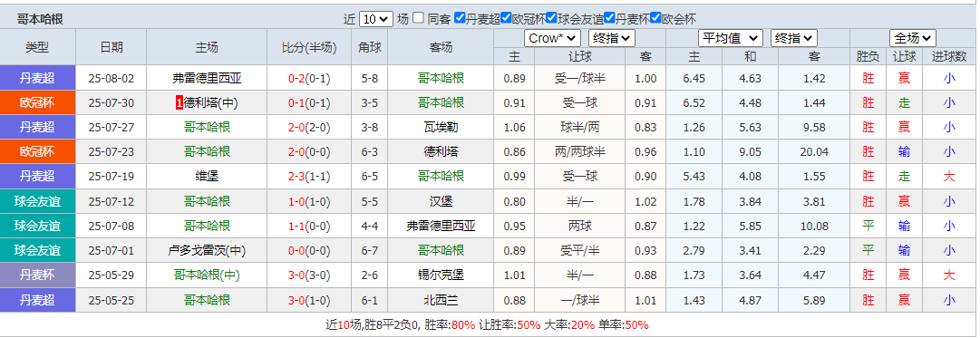Viewport: 980px width, 338px height.
Task: Click the score 2-3(1-1)
Action: coord(309,176)
